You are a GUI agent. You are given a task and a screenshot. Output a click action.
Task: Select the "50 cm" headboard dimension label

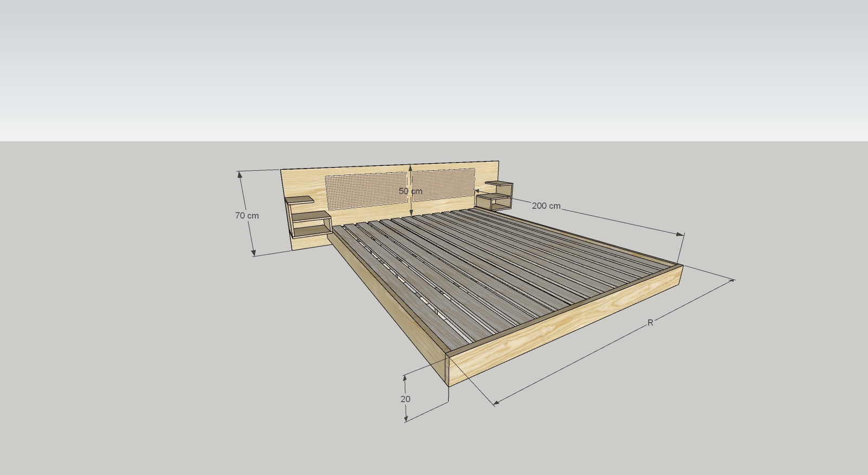click(x=410, y=191)
